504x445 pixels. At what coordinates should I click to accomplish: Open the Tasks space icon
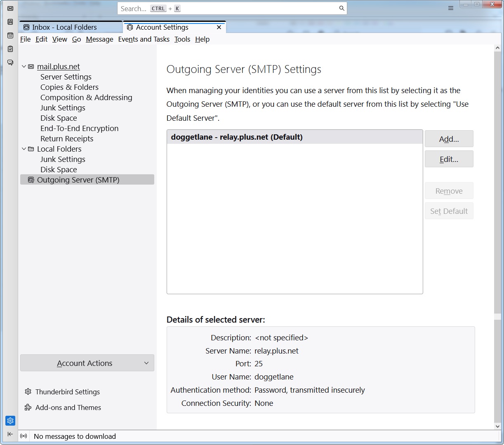(x=10, y=49)
